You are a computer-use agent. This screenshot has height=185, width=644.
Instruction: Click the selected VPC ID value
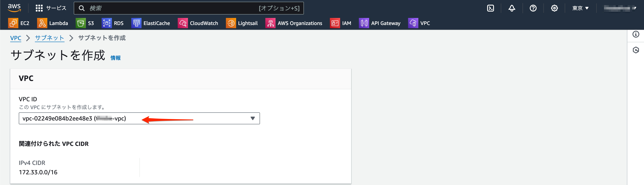tap(74, 118)
